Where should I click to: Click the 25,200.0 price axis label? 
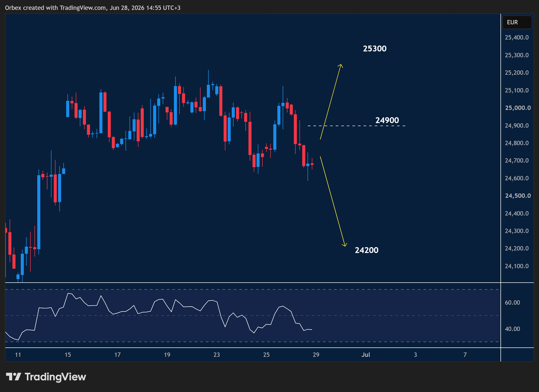517,73
